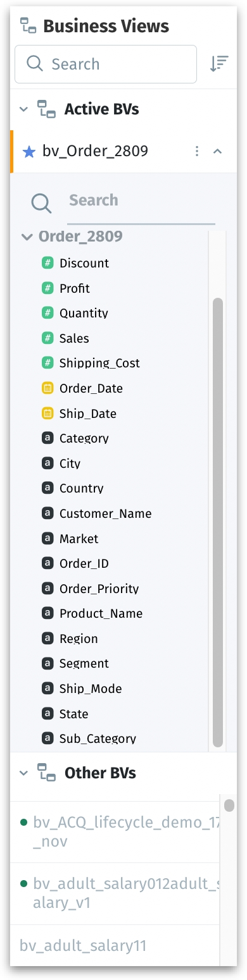Click the Business Views top search box
The image size is (247, 980).
coord(106,64)
